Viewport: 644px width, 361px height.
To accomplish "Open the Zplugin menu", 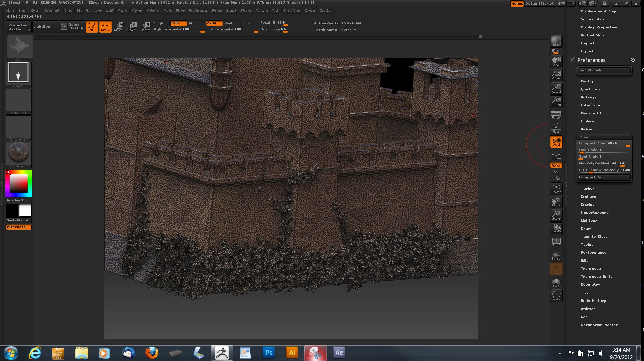I will click(310, 11).
